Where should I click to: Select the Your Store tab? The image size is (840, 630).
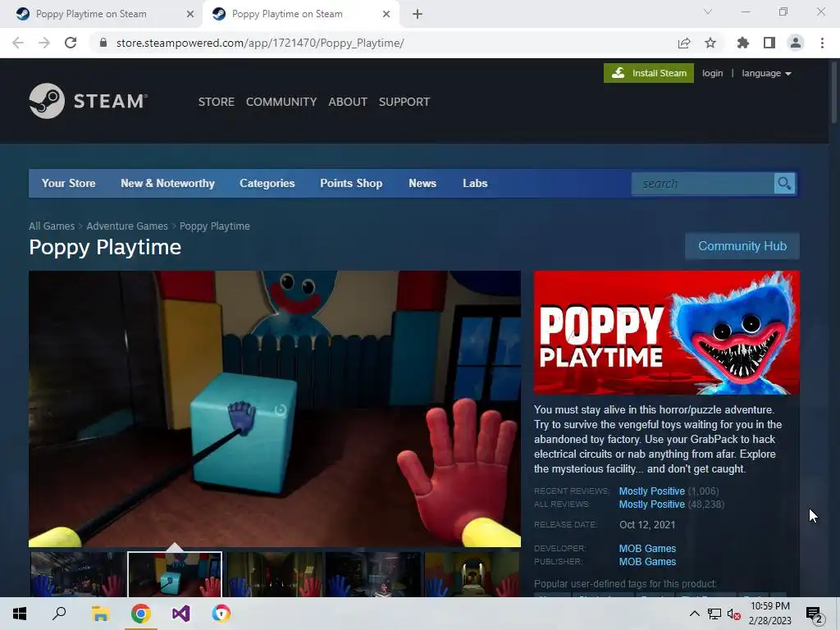coord(69,183)
